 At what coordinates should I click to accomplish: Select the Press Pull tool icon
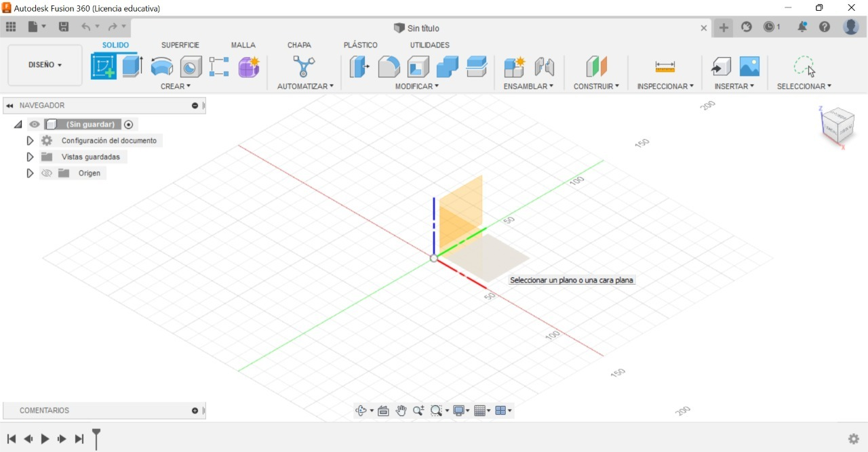tap(359, 66)
